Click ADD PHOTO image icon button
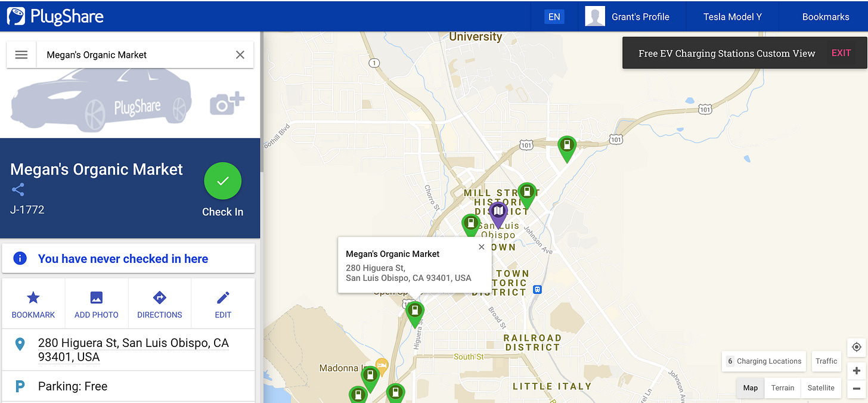 (x=97, y=304)
